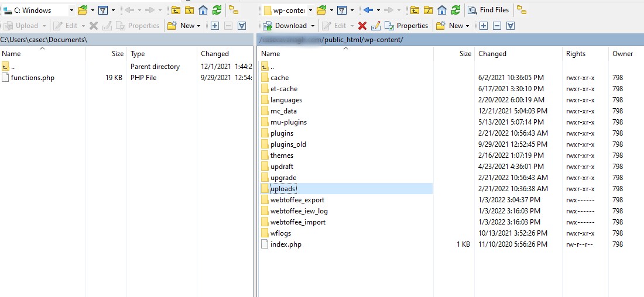Click the remote panel Home directory icon

442,10
